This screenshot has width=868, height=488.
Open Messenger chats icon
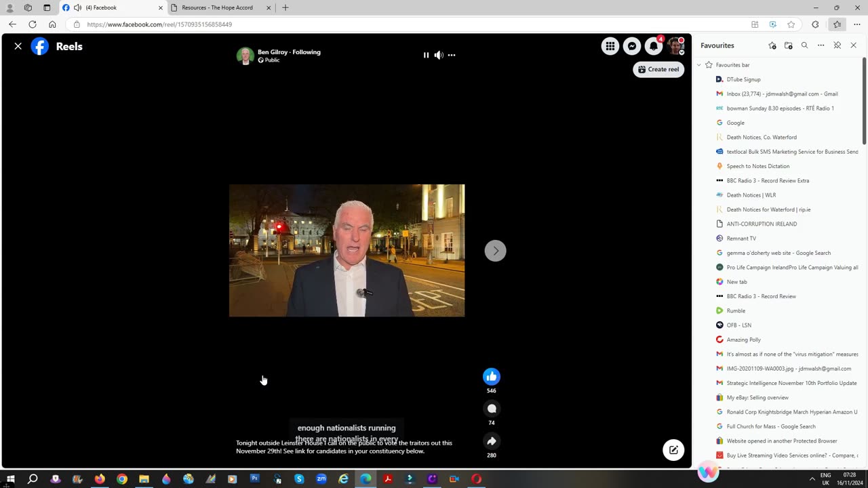[632, 46]
